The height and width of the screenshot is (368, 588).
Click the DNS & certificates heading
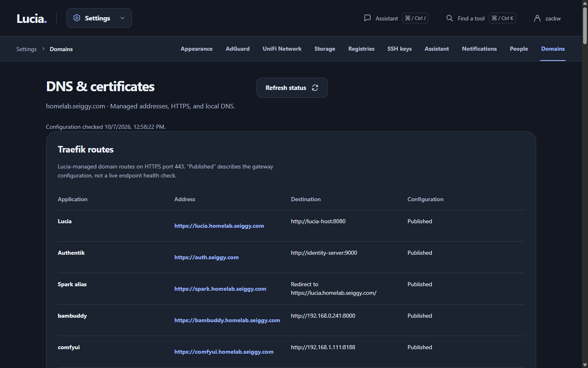pyautogui.click(x=100, y=87)
